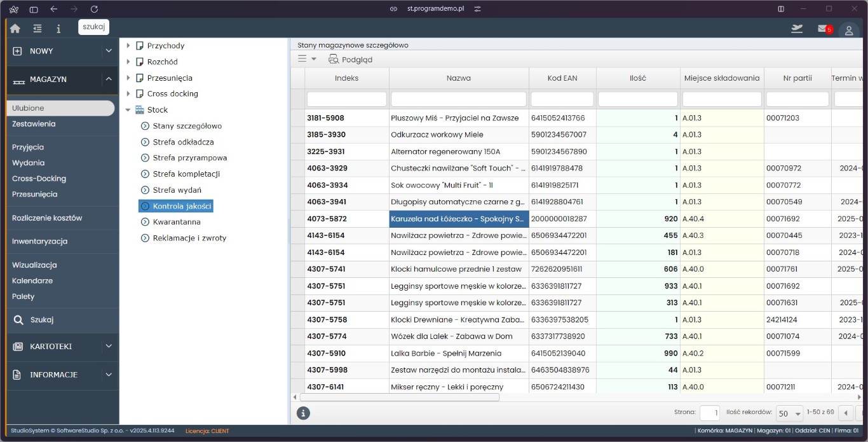Collapse the sidebar menu icon

37,28
